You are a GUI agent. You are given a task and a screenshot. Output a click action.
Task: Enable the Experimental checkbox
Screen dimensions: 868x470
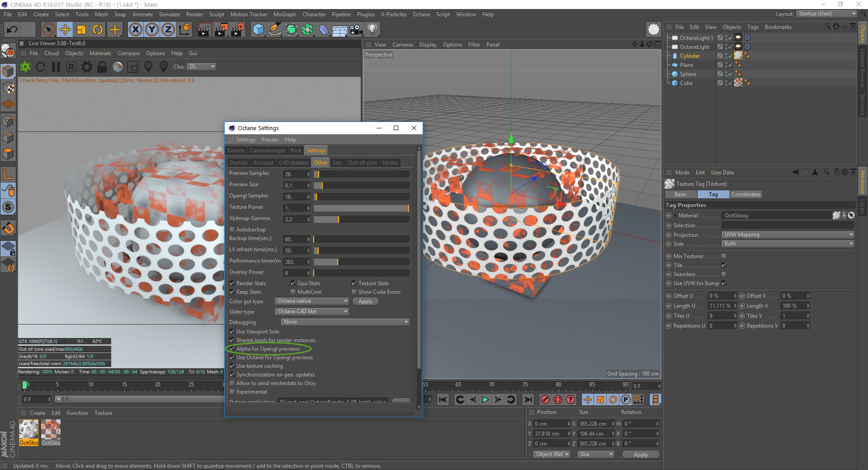232,392
